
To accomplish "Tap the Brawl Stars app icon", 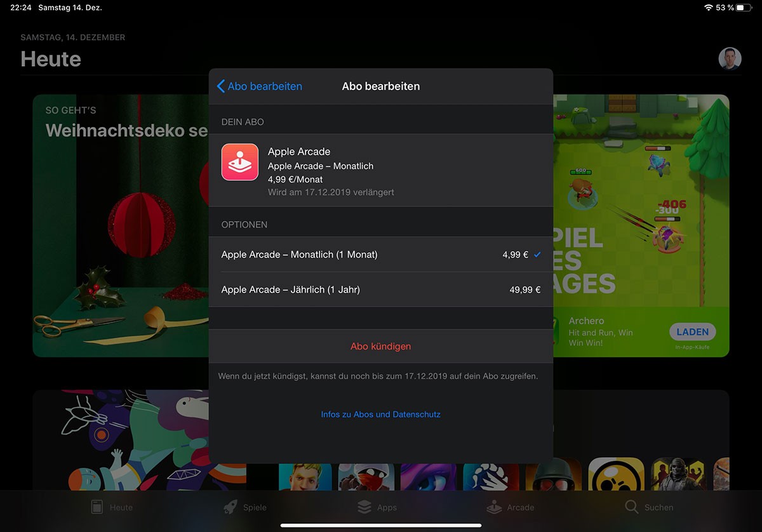I will [612, 475].
